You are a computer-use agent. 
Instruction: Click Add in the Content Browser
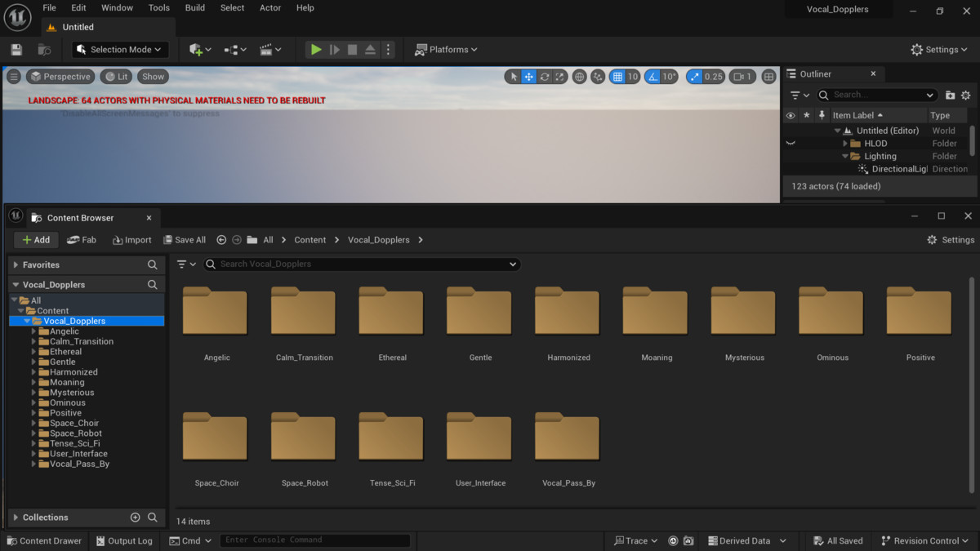pos(36,240)
